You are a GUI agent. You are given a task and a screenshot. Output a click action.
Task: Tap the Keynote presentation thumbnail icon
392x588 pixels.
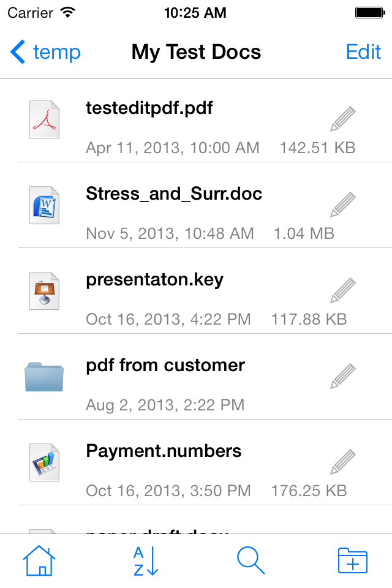click(x=44, y=291)
